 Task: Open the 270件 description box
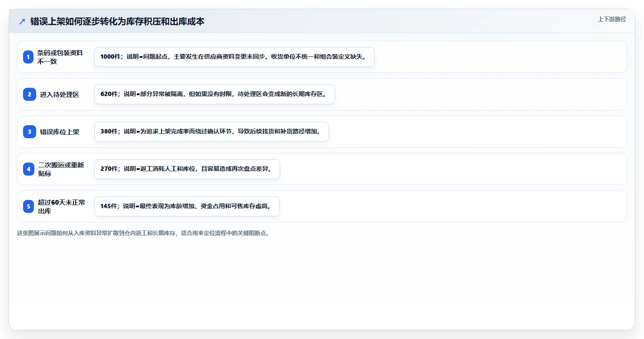tap(187, 169)
